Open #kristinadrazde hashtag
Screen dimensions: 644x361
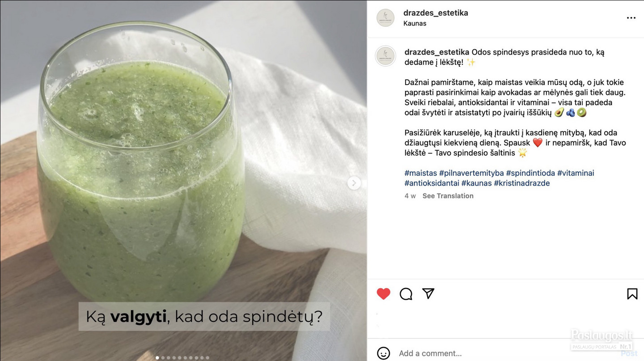522,183
